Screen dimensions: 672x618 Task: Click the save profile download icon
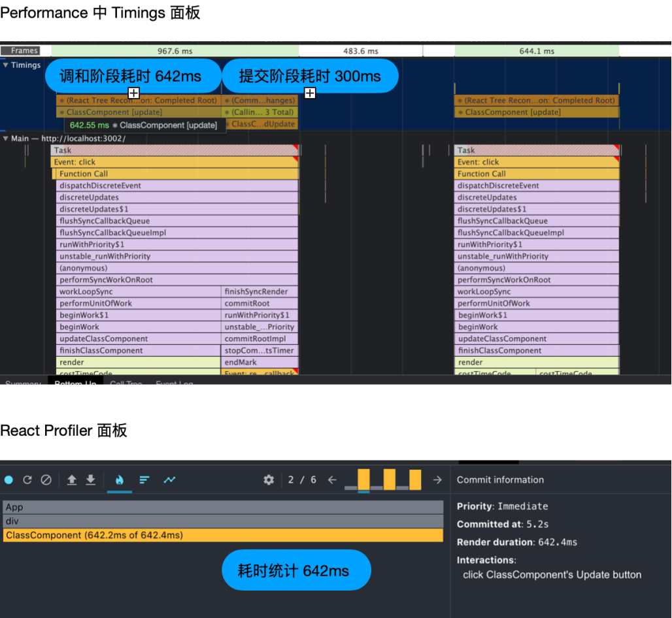[x=91, y=480]
